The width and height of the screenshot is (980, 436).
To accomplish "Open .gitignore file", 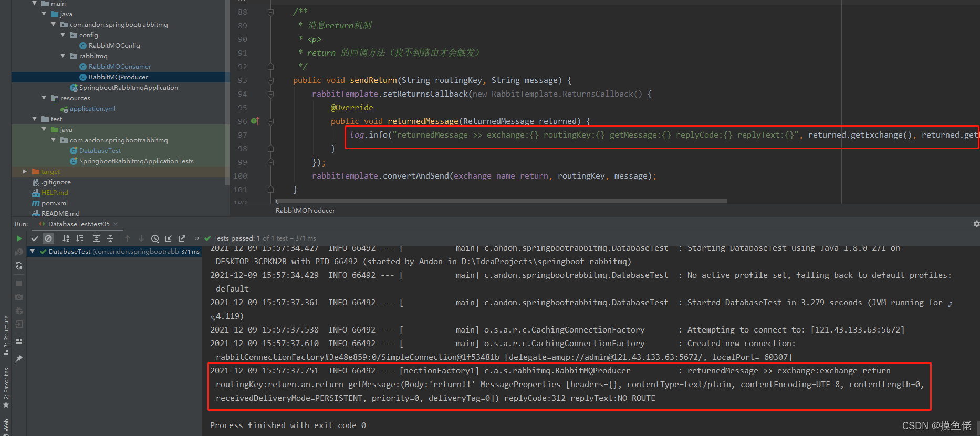I will click(x=56, y=182).
